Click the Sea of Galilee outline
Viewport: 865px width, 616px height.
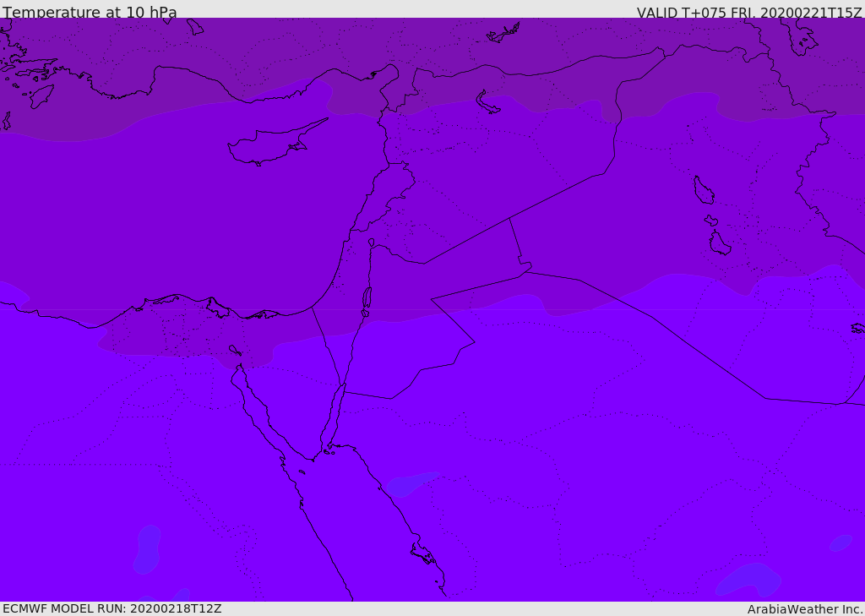click(371, 243)
